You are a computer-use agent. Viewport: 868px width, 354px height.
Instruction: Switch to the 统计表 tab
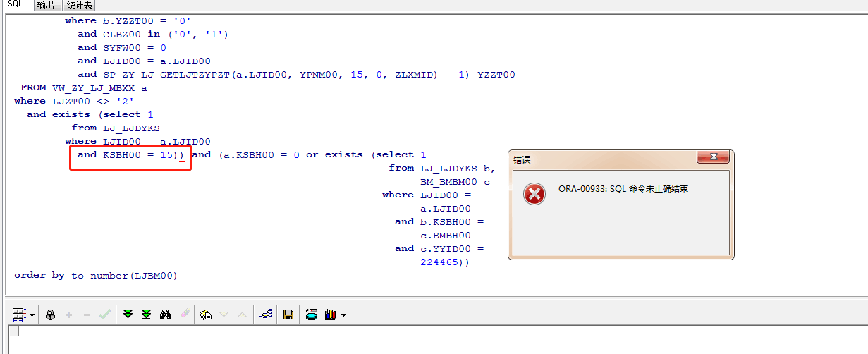(x=79, y=5)
